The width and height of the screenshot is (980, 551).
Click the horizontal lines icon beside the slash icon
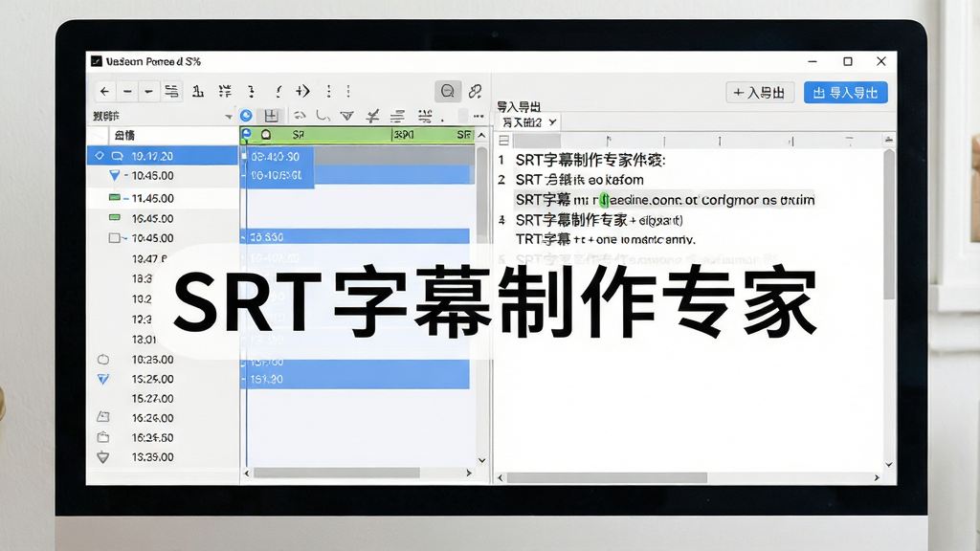397,116
